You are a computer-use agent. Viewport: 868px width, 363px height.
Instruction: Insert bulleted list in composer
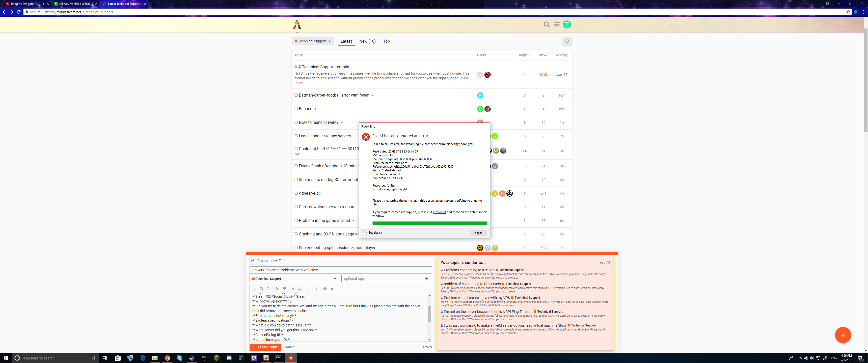310,289
